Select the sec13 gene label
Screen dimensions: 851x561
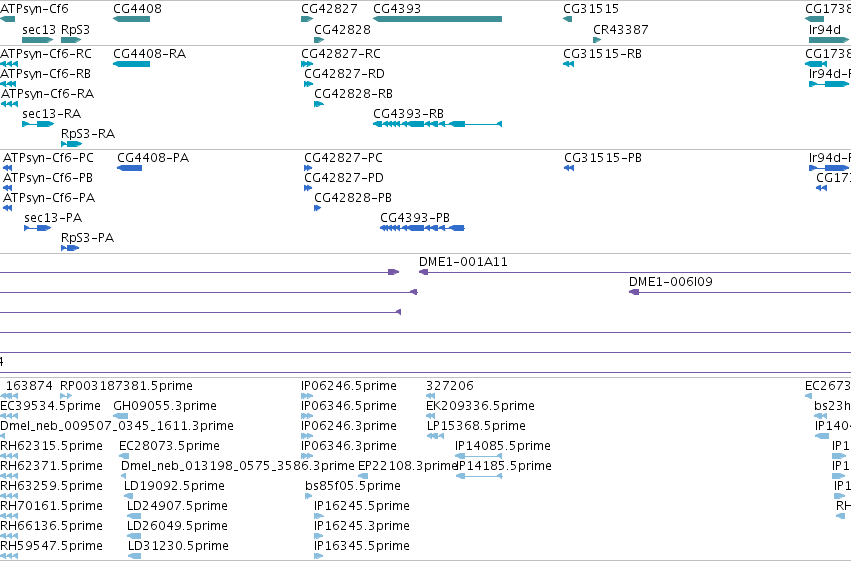coord(39,30)
